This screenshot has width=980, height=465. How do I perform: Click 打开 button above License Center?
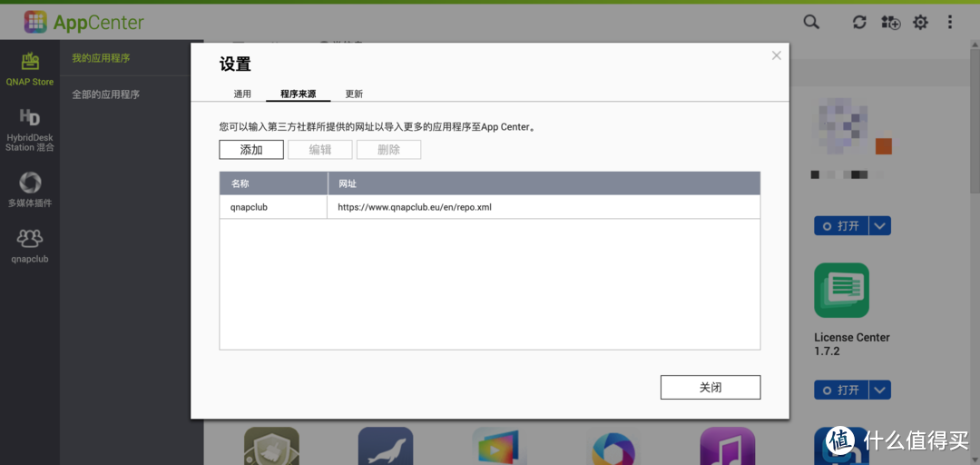(x=840, y=226)
